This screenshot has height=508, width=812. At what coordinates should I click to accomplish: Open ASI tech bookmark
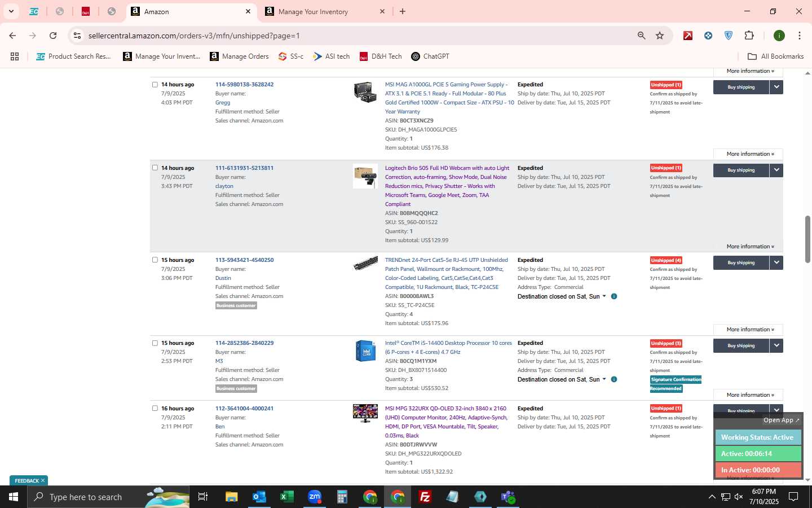click(x=332, y=56)
